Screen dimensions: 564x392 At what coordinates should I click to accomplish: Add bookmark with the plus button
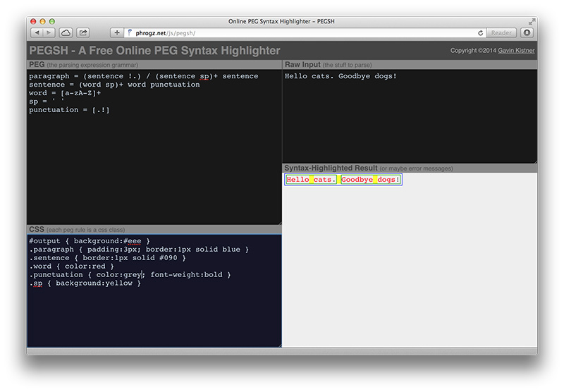click(117, 32)
